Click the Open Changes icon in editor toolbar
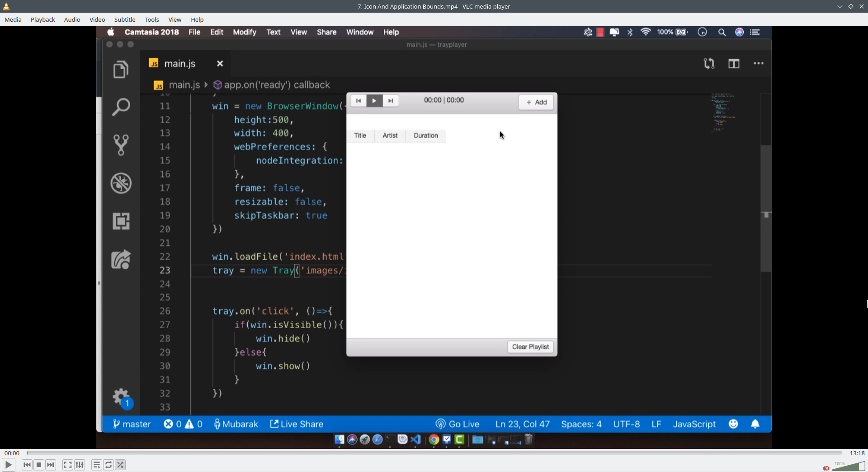868x472 pixels. pyautogui.click(x=709, y=63)
